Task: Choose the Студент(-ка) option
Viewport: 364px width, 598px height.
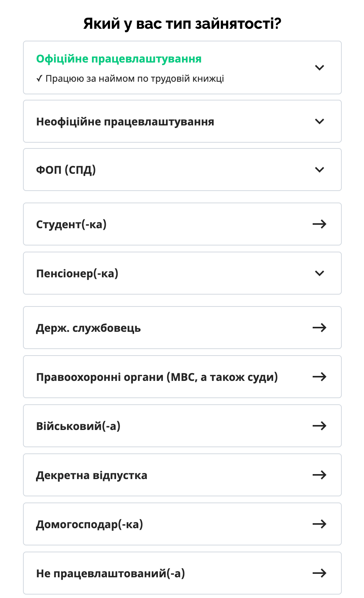Action: click(71, 224)
